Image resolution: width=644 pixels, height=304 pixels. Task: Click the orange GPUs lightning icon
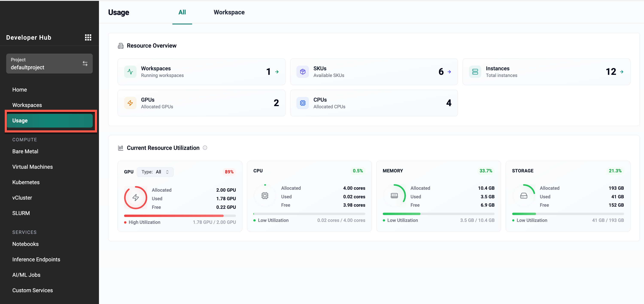pyautogui.click(x=130, y=103)
